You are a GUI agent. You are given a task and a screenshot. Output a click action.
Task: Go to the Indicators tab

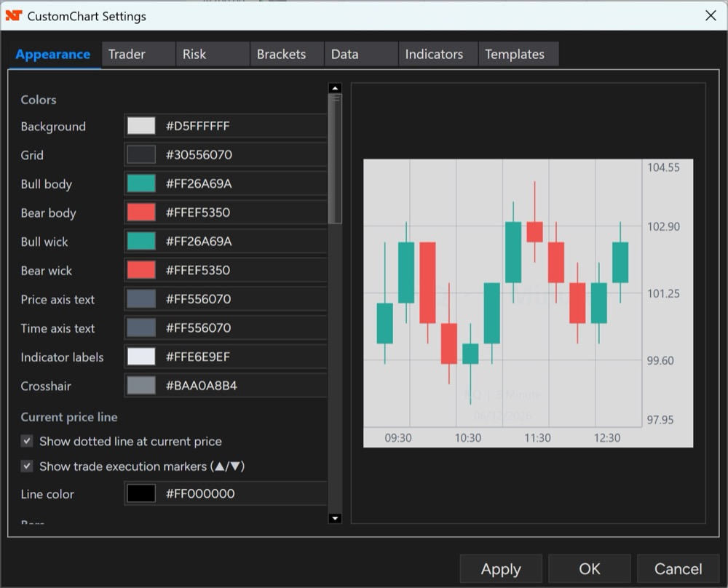pyautogui.click(x=439, y=55)
